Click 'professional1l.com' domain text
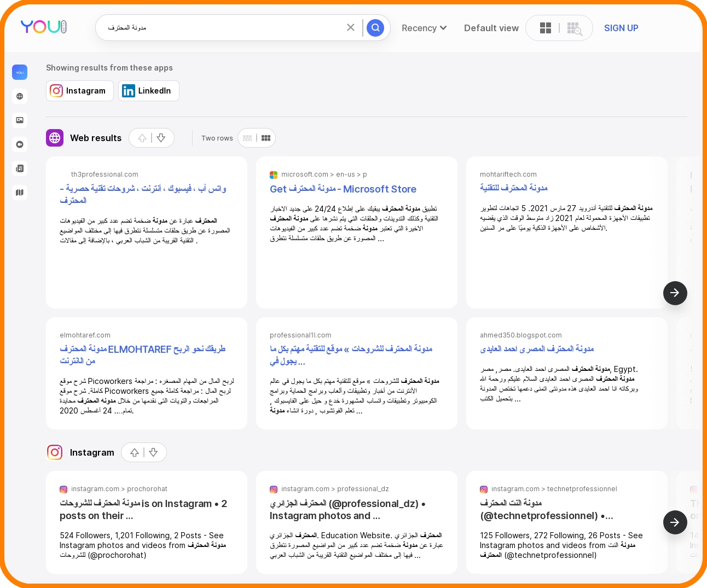Screen dimensions: 707x588 [300, 335]
